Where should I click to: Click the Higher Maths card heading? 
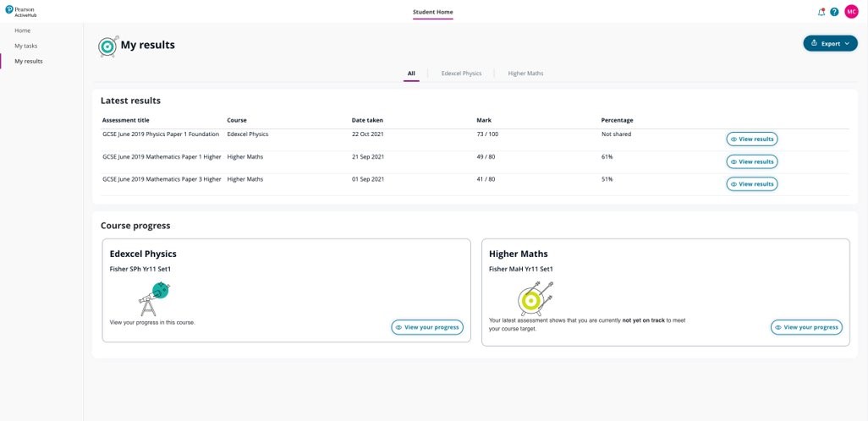(519, 254)
